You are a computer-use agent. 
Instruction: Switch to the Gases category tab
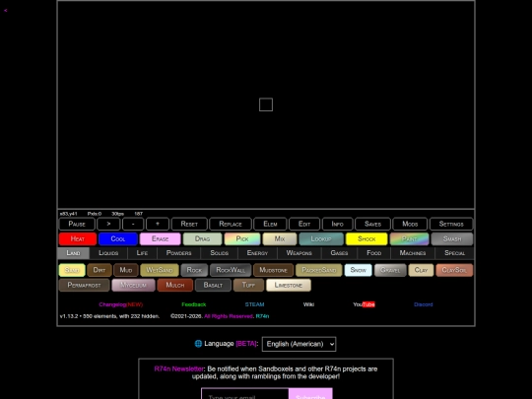click(x=339, y=253)
